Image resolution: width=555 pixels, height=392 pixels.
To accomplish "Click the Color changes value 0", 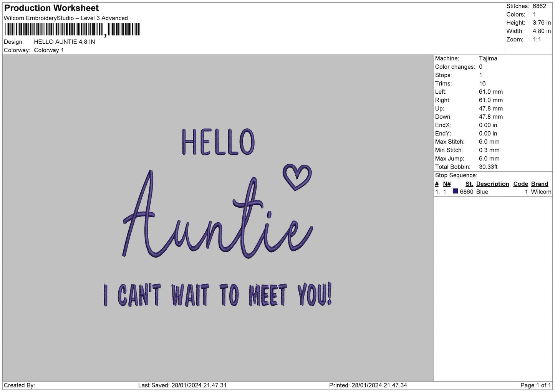I will coord(480,67).
